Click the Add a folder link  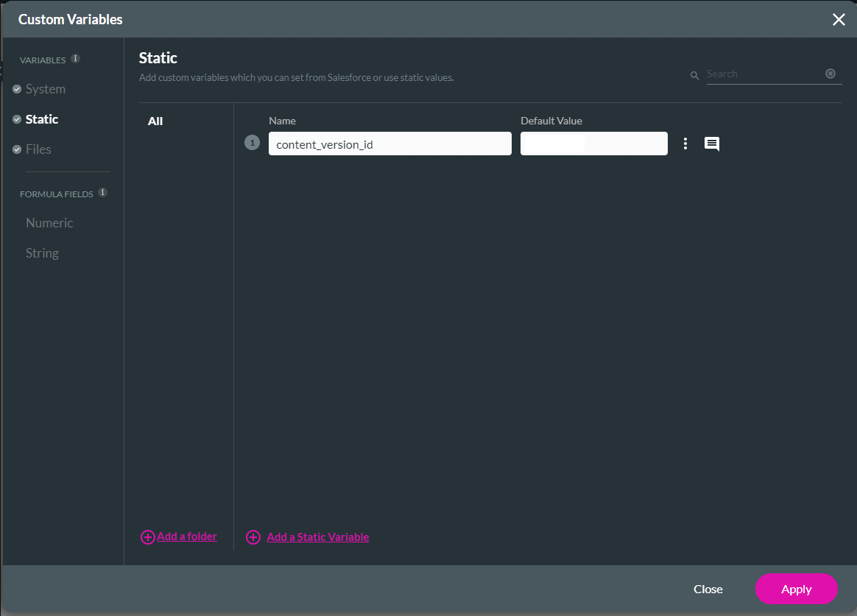click(187, 537)
